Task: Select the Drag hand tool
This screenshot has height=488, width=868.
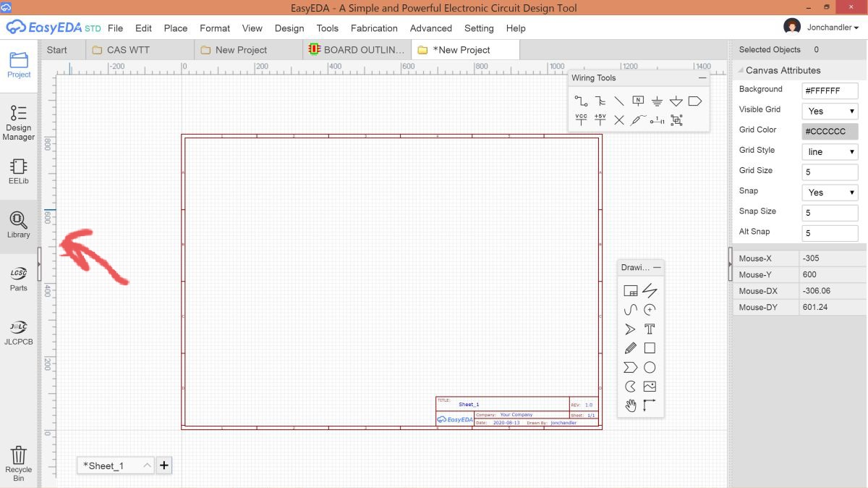Action: (631, 405)
